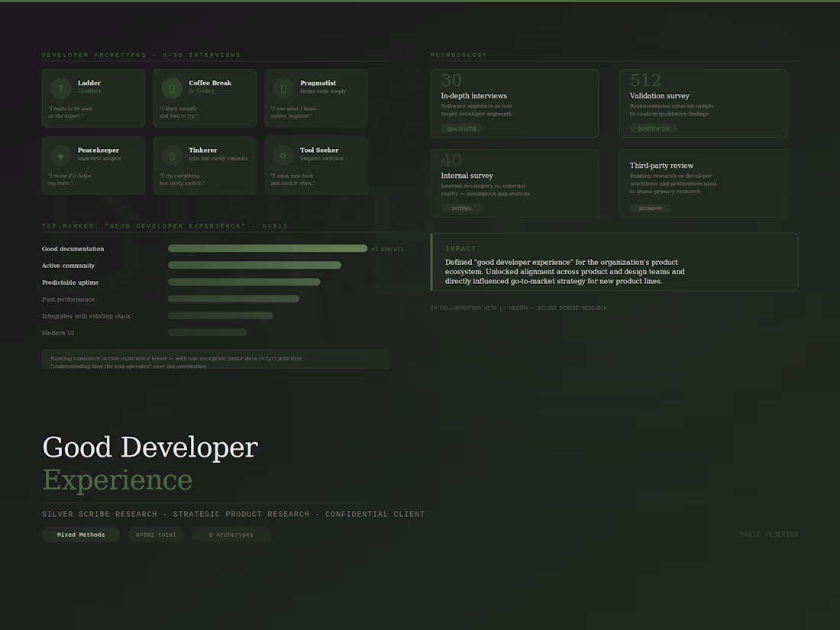
Task: Click the italicized ranking consistency footnote
Action: (x=215, y=362)
